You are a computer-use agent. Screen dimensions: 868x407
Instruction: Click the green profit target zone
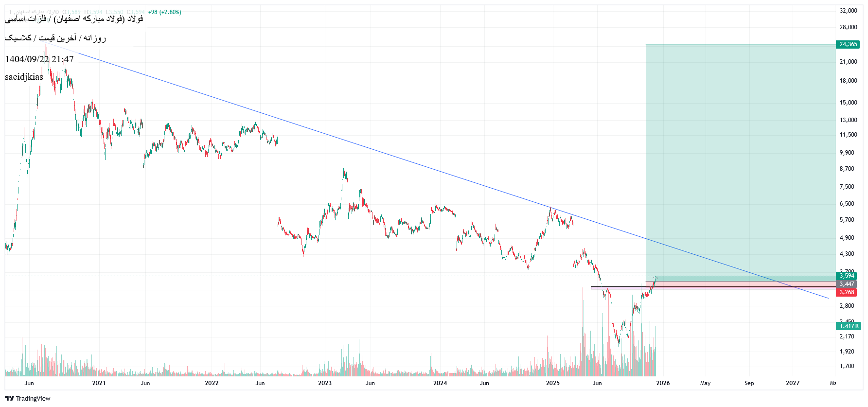click(x=739, y=156)
